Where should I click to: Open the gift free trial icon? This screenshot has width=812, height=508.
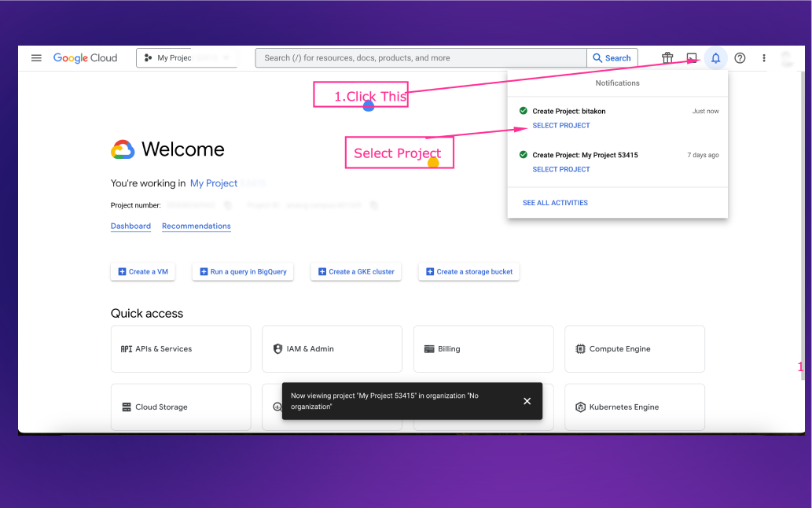pyautogui.click(x=667, y=58)
